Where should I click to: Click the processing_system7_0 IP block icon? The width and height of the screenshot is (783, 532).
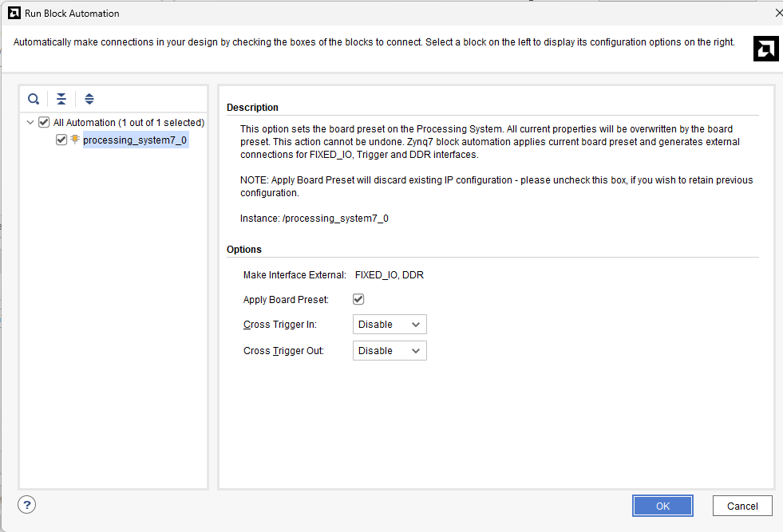[x=75, y=140]
